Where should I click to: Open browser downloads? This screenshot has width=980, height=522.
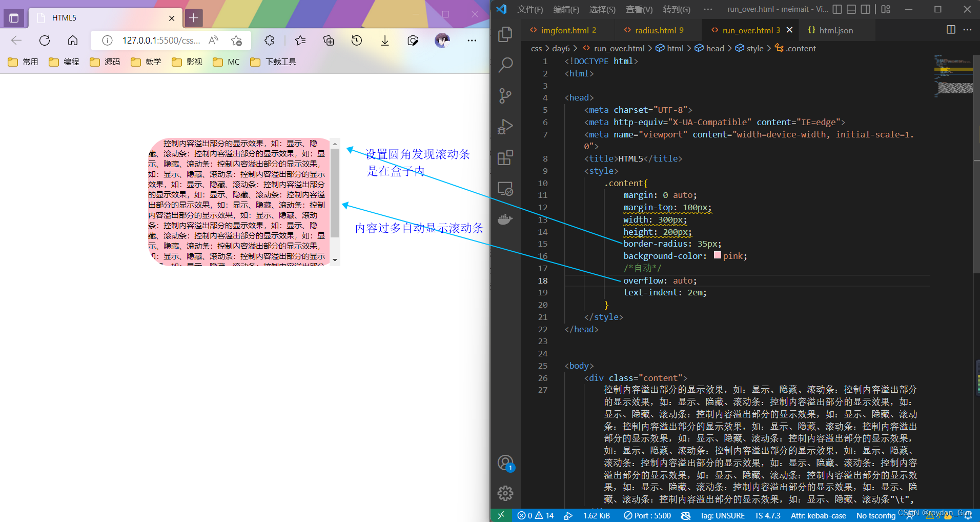385,41
